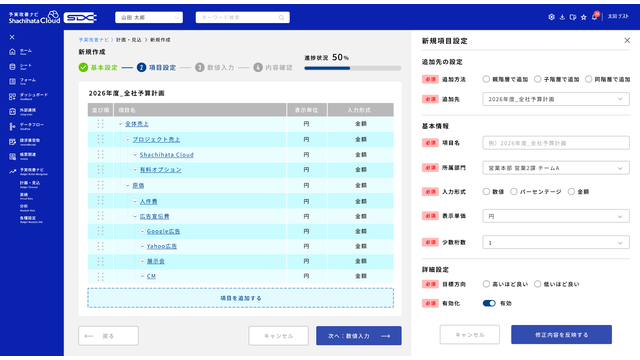640x360 pixels.
Task: Go to step 数値入力 in wizard
Action: (x=215, y=67)
